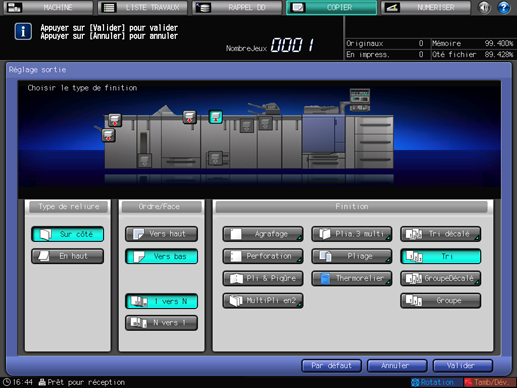This screenshot has height=388, width=517.
Task: Select the highlighted cyan output tray icon
Action: [x=216, y=117]
